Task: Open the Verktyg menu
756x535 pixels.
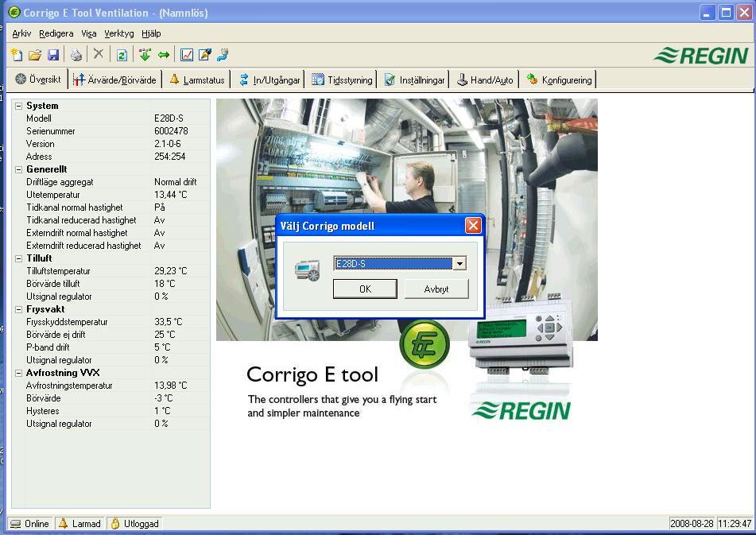Action: pyautogui.click(x=119, y=33)
